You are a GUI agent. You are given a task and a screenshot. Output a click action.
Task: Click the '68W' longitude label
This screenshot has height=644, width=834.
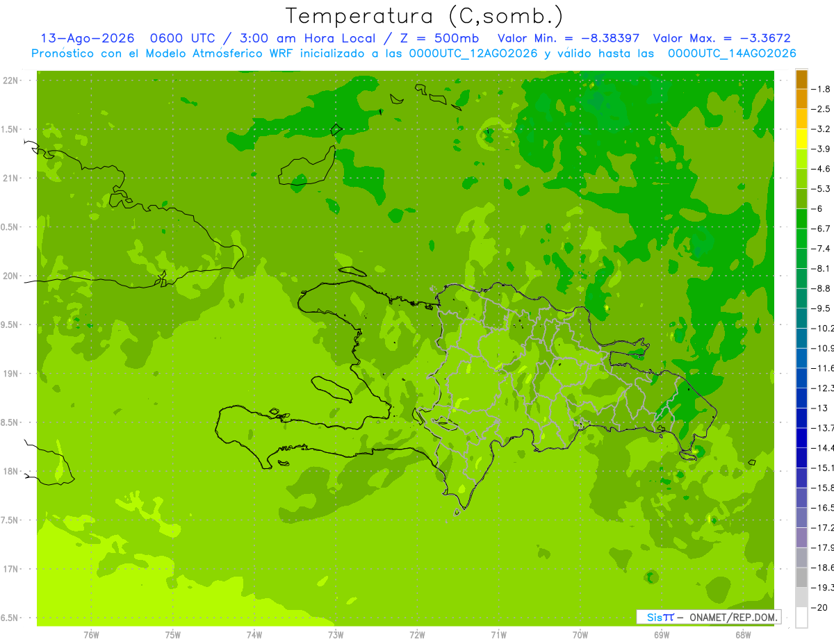[742, 634]
